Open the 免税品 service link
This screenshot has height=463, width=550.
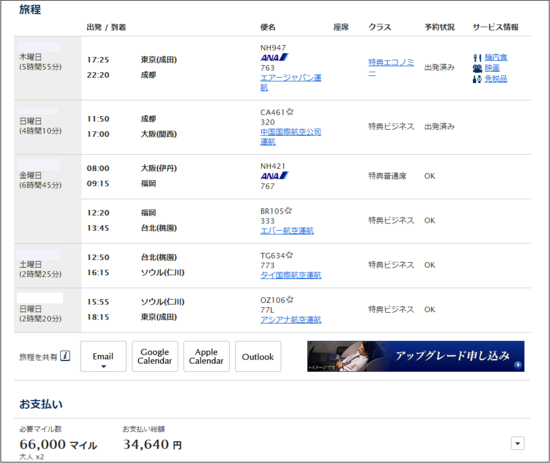point(496,79)
